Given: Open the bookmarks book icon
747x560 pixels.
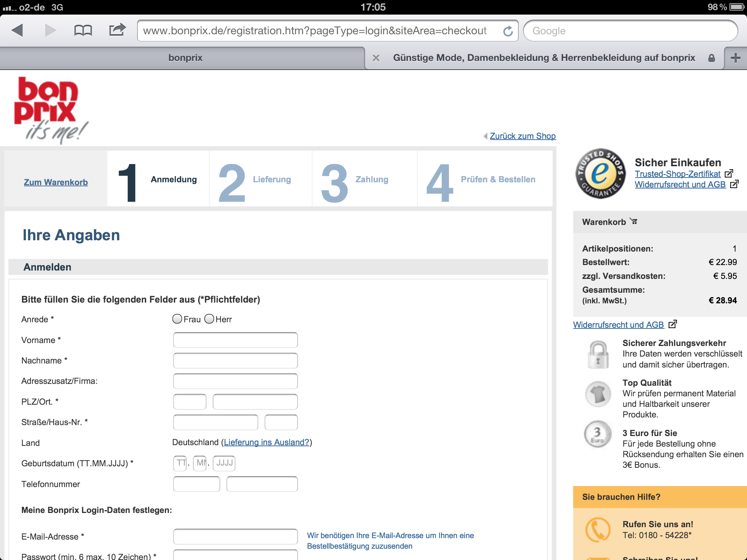Looking at the screenshot, I should 83,30.
